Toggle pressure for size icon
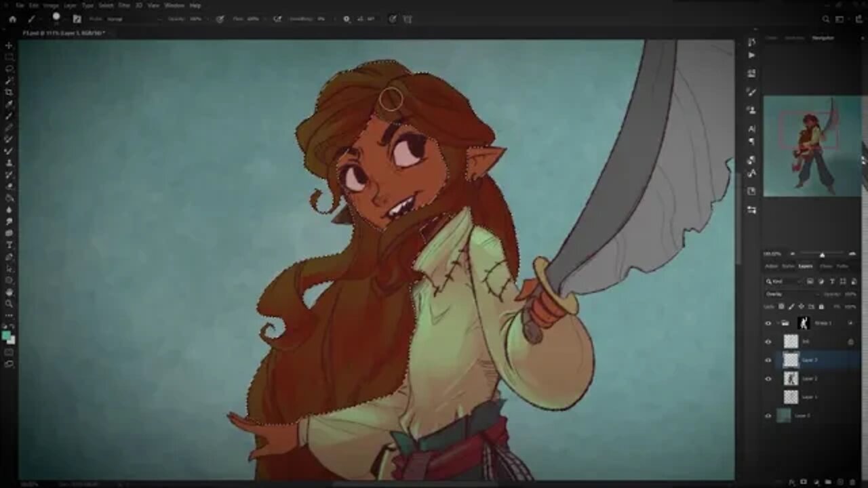This screenshot has width=868, height=488. [x=392, y=19]
